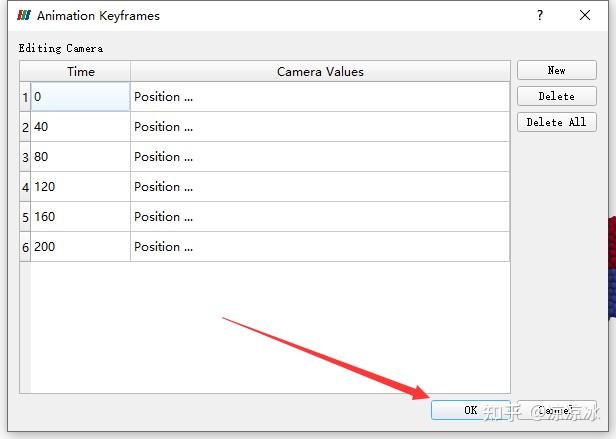Click the Delete keyframe button
Screen dimensions: 616x439
[x=557, y=96]
